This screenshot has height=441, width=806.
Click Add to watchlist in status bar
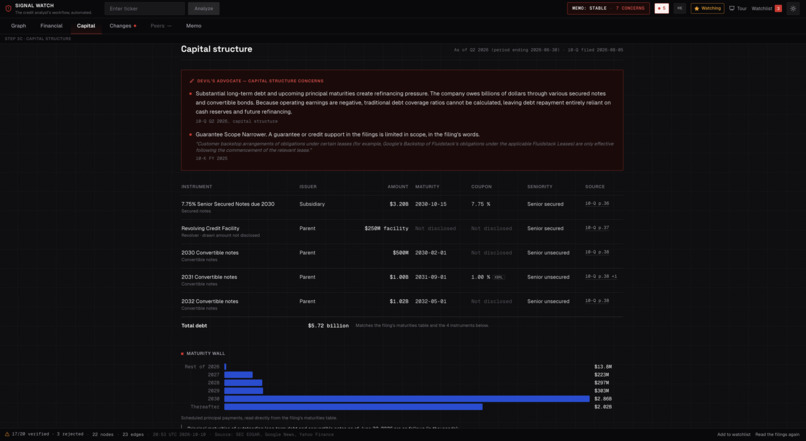coord(734,434)
